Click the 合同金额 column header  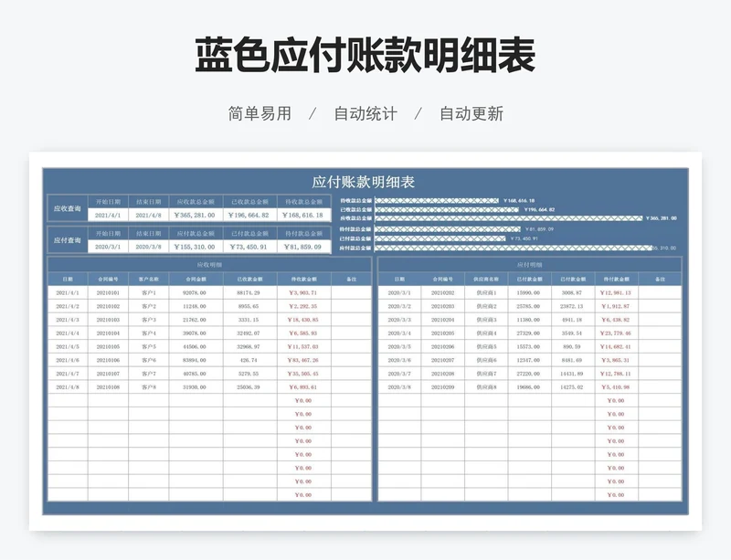point(196,279)
